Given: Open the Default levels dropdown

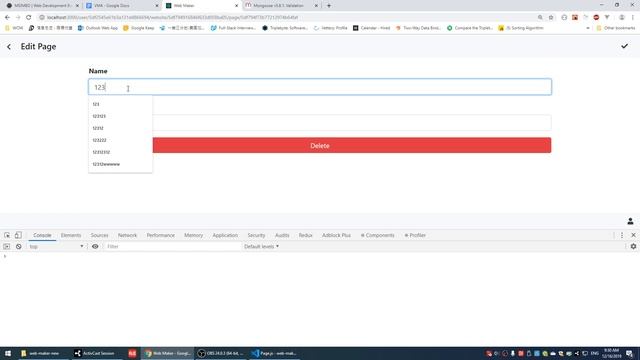Looking at the screenshot, I should [x=261, y=247].
